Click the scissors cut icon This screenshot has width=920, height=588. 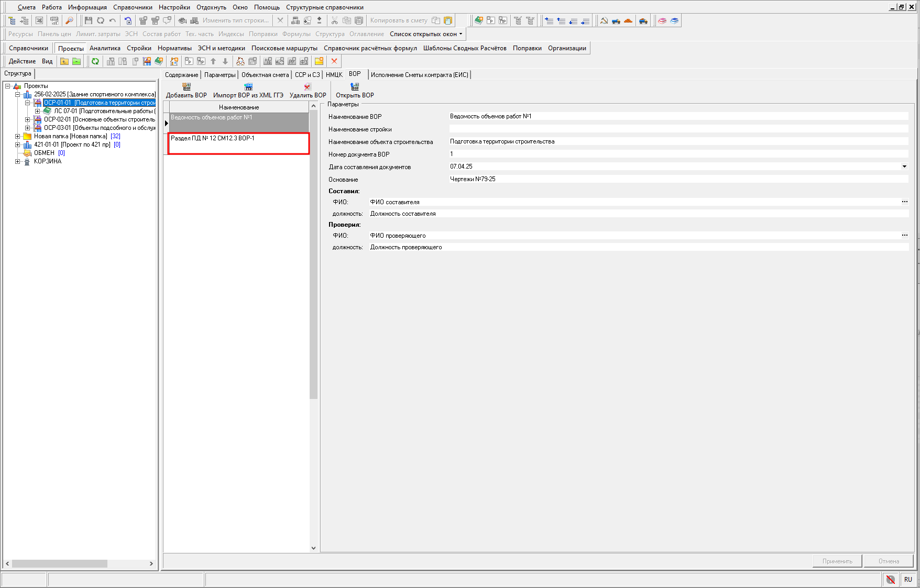point(334,20)
